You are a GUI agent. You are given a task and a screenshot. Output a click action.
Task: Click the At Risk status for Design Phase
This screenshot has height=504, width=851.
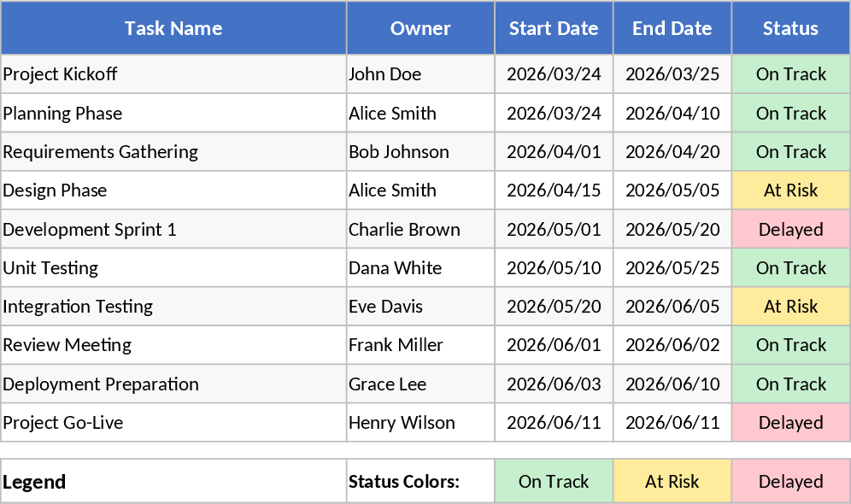click(x=789, y=190)
